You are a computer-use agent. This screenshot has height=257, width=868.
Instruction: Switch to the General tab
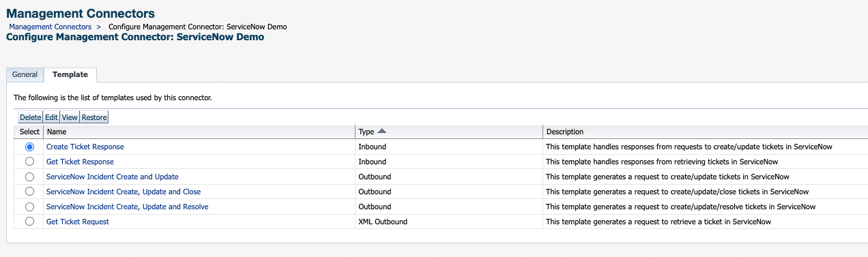[x=25, y=75]
